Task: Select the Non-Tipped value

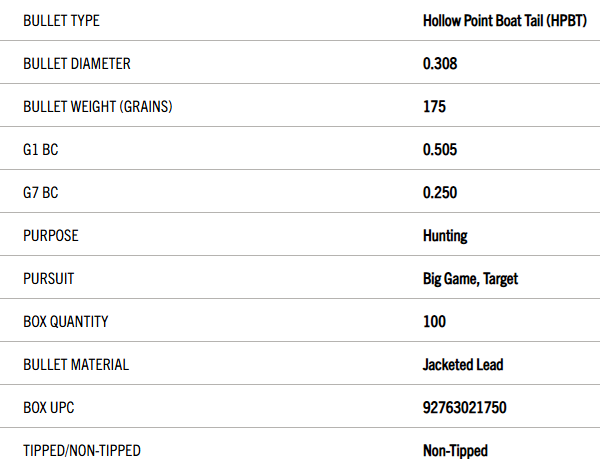Action: pyautogui.click(x=455, y=451)
